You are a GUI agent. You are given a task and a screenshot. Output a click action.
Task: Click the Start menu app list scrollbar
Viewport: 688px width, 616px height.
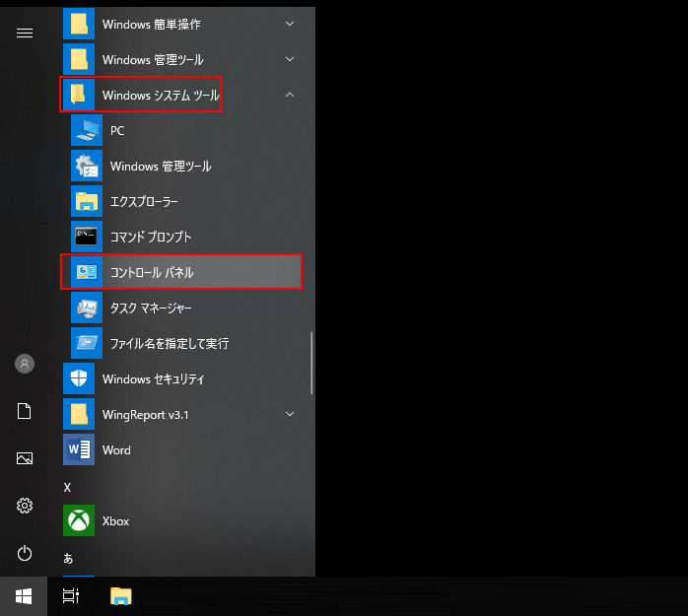click(311, 363)
